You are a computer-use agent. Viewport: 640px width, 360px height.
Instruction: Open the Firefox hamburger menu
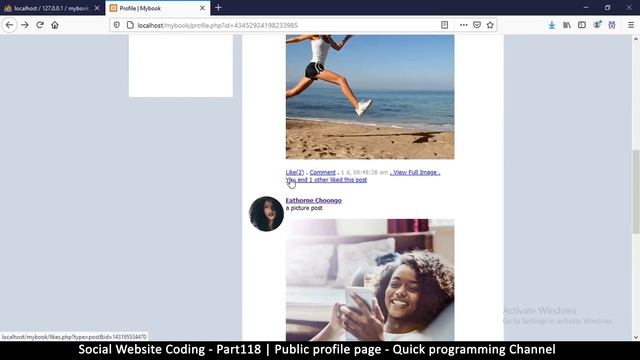[x=631, y=25]
